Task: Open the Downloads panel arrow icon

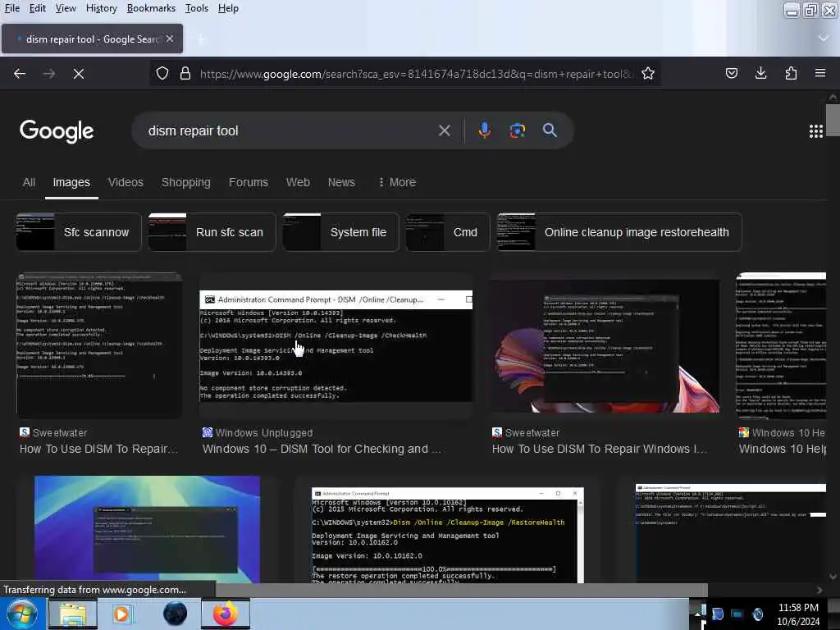Action: coord(760,73)
